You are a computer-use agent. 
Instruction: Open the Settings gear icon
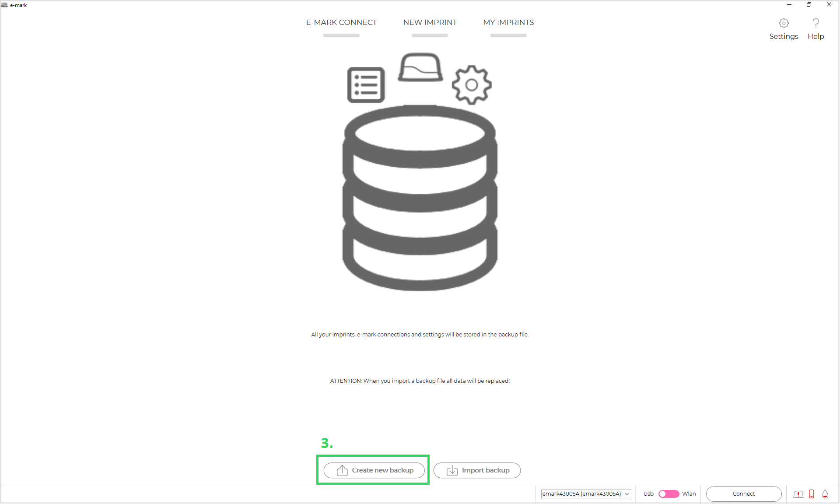(x=784, y=23)
